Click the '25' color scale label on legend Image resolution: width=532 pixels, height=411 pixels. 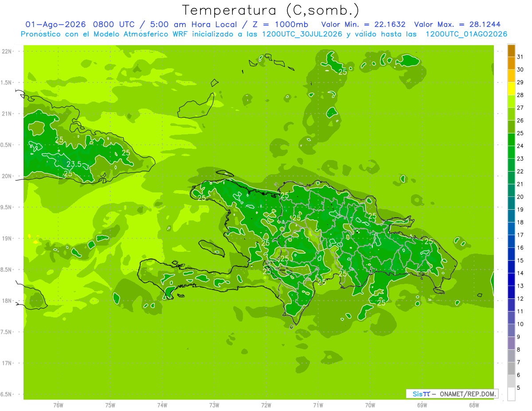pyautogui.click(x=520, y=133)
